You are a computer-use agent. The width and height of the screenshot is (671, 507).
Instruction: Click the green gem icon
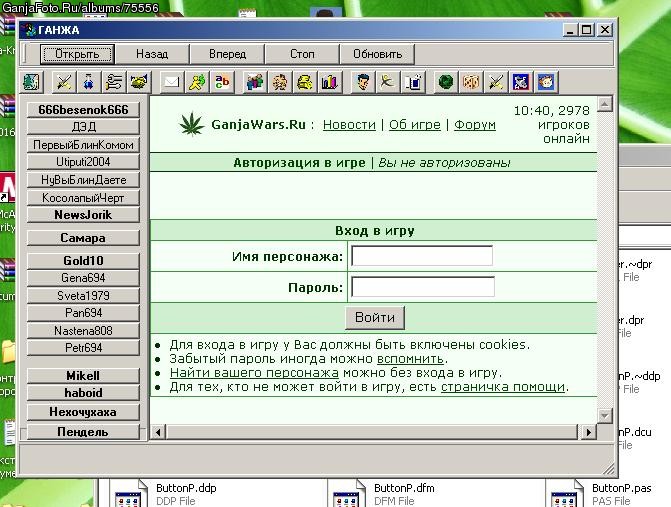click(x=446, y=82)
